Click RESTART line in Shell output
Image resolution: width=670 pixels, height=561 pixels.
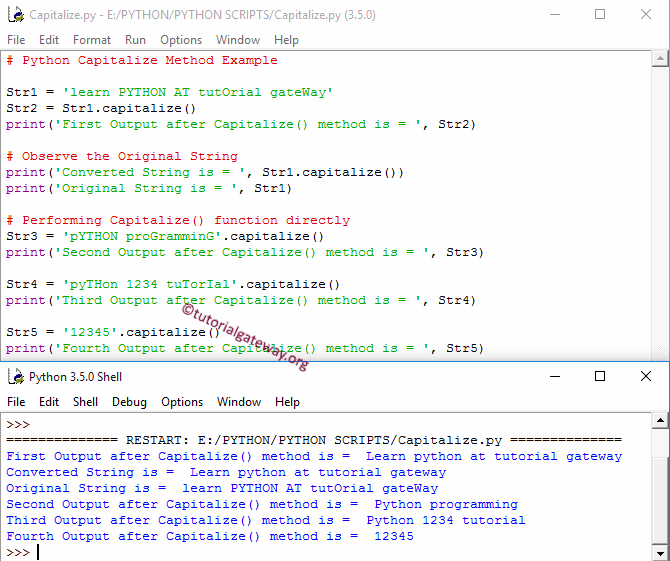pos(314,440)
